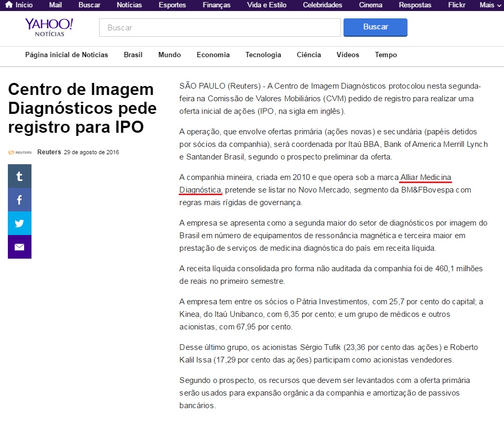Go to the Tecnologia section
504x426 pixels.
click(x=263, y=55)
